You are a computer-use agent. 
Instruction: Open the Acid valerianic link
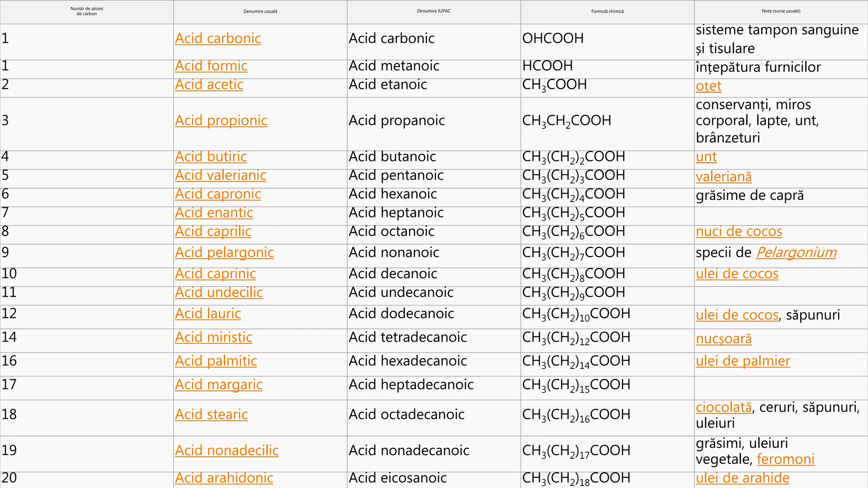pyautogui.click(x=220, y=175)
